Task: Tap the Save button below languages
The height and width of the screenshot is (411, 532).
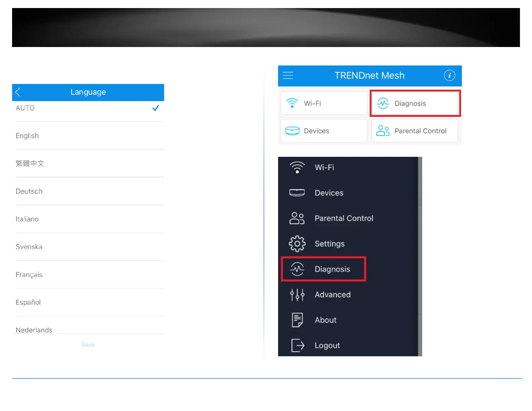Action: tap(88, 345)
